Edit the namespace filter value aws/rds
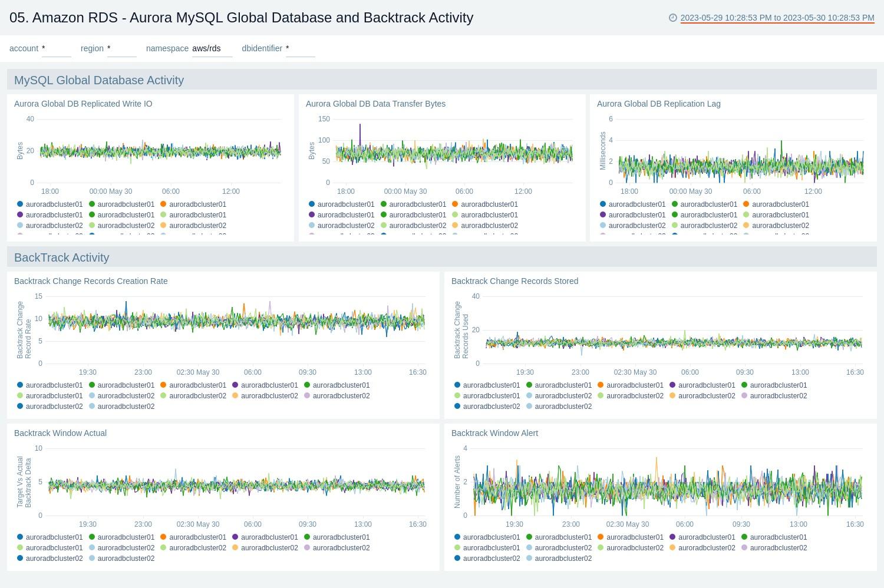 click(212, 48)
